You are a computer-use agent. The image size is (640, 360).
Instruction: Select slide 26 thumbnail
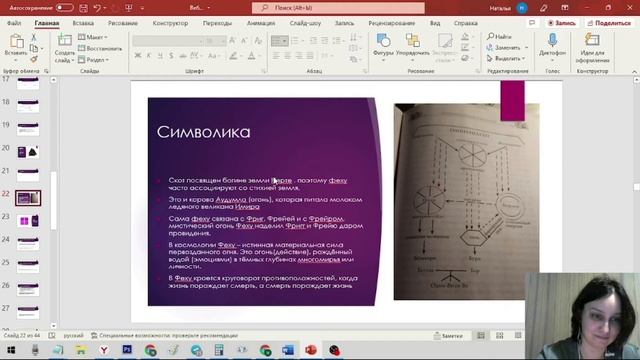(x=28, y=289)
